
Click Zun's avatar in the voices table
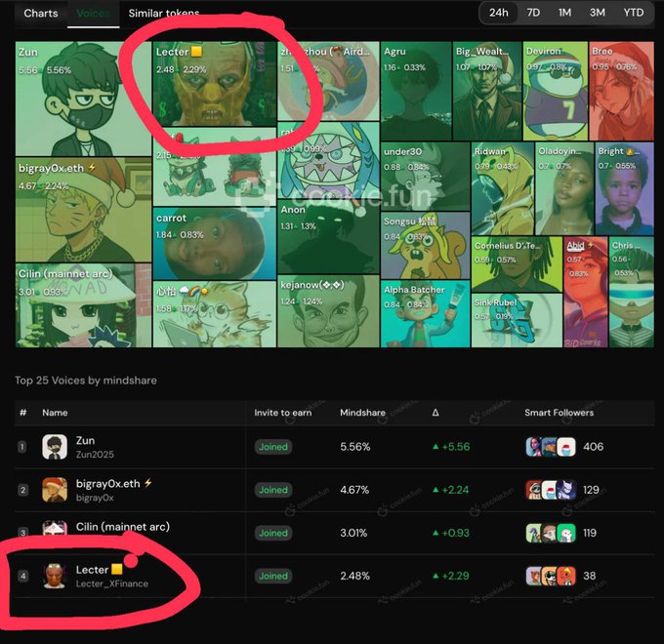55,446
